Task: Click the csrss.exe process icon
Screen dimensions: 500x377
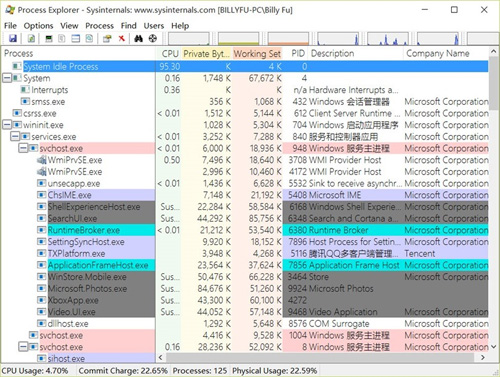Action: pos(17,113)
